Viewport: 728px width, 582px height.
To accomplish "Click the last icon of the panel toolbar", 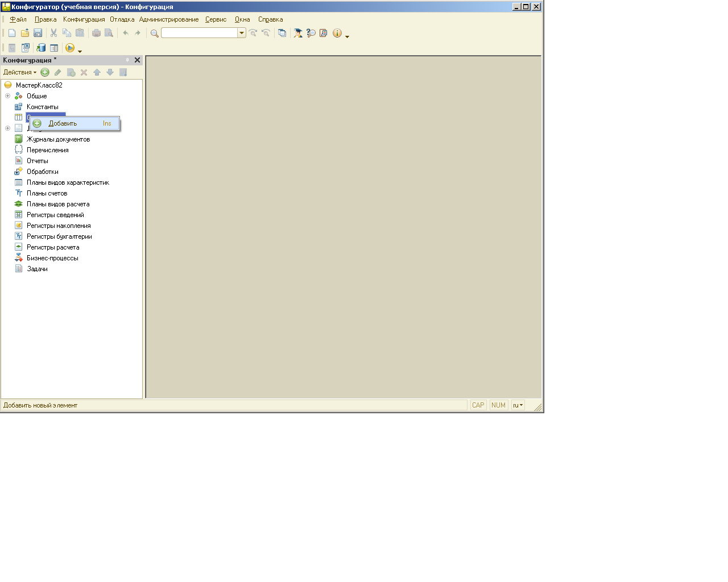I will (123, 72).
